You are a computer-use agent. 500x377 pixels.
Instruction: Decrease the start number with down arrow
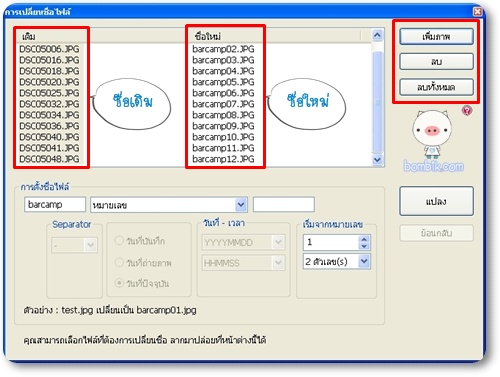[x=364, y=246]
